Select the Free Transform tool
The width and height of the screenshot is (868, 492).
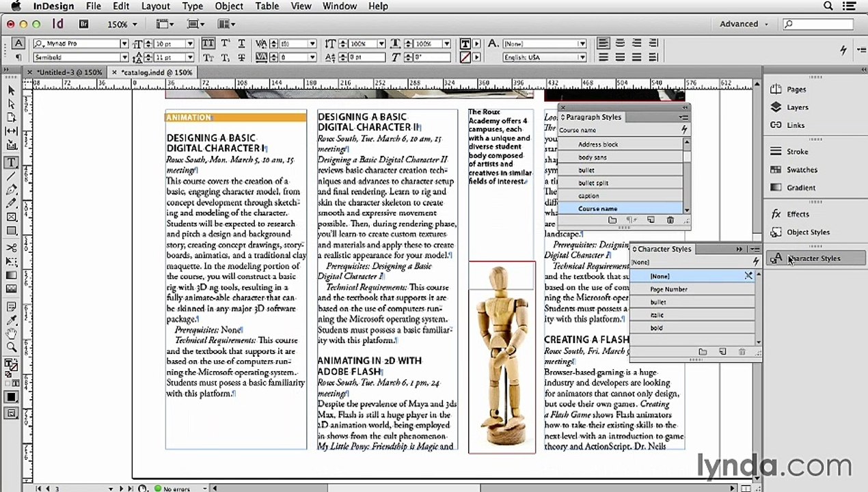pos(12,262)
